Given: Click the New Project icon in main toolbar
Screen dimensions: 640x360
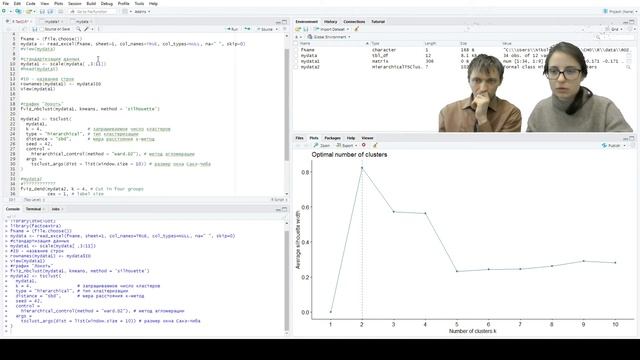Looking at the screenshot, I should pos(18,11).
